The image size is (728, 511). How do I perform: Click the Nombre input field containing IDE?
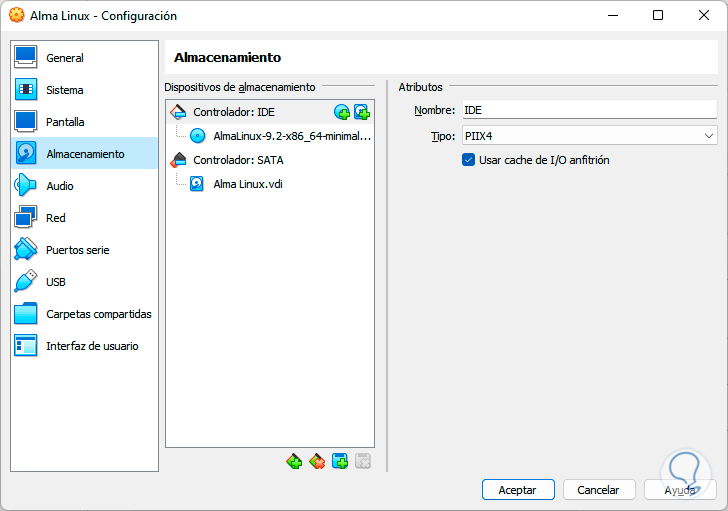click(x=590, y=110)
